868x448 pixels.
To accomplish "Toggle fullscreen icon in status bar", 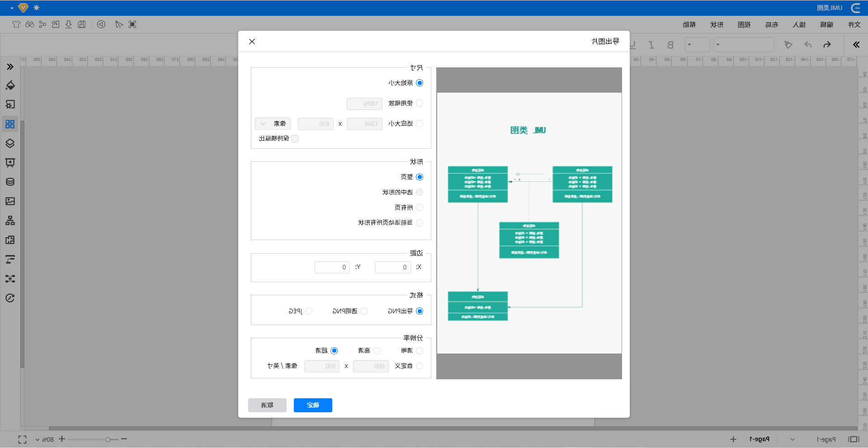I will tap(22, 439).
